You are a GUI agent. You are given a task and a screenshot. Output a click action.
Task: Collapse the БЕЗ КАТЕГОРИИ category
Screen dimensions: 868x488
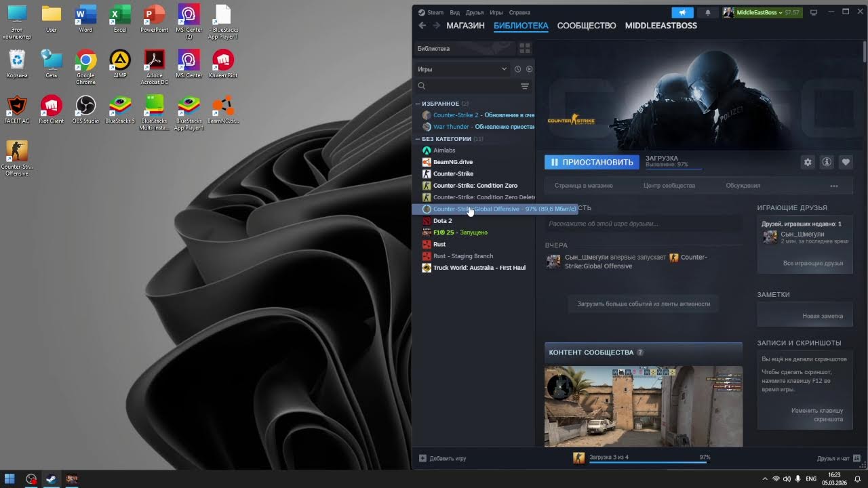point(418,139)
